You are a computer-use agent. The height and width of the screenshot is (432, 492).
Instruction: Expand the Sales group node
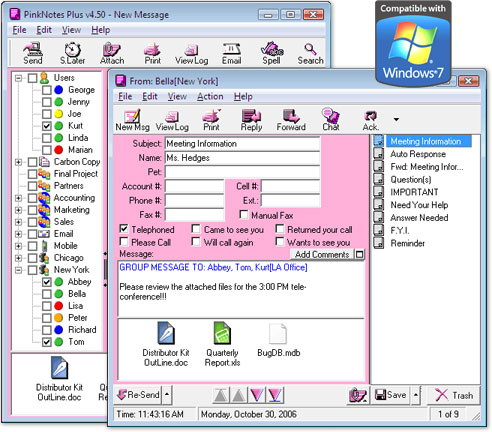pyautogui.click(x=19, y=222)
